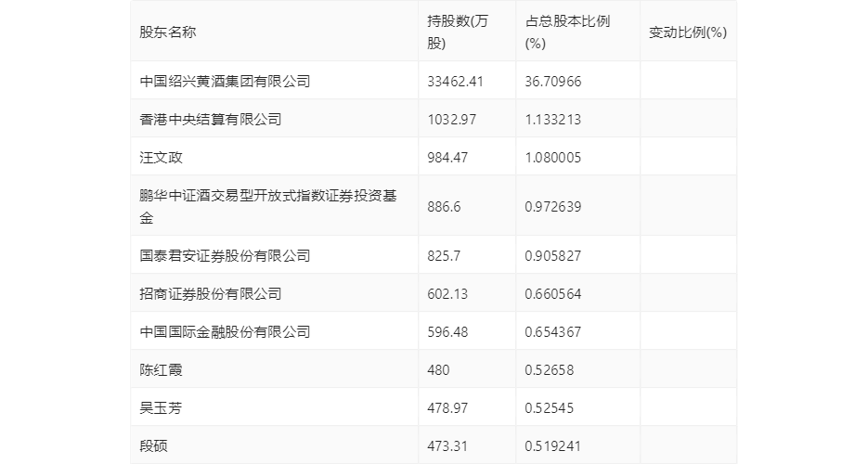Viewport: 868px width, 464px height.
Task: Select 鹏华中证酒交易型开放式指数证券投资基金 row name
Action: point(268,207)
